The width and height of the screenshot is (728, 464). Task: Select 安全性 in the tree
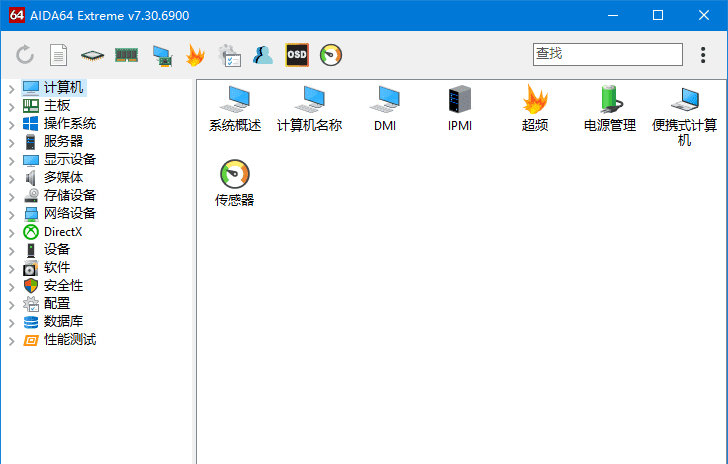[63, 286]
